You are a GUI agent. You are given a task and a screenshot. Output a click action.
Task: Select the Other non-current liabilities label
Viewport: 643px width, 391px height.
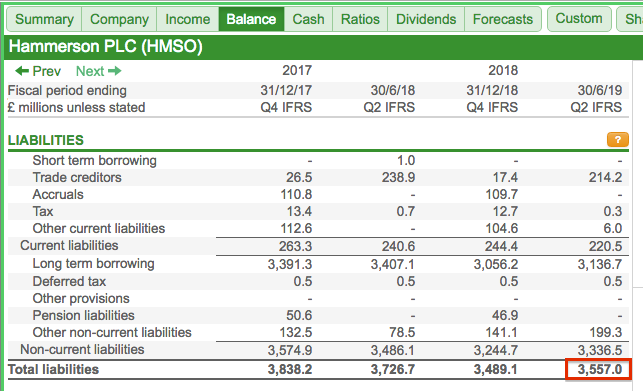[112, 332]
